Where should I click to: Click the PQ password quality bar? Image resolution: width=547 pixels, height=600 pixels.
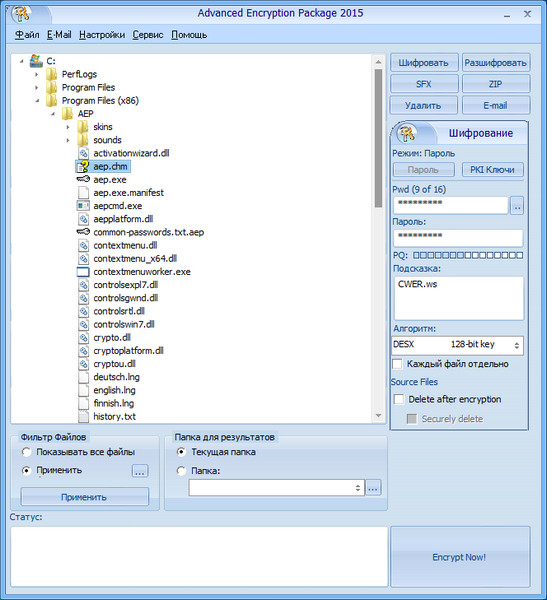[x=468, y=255]
